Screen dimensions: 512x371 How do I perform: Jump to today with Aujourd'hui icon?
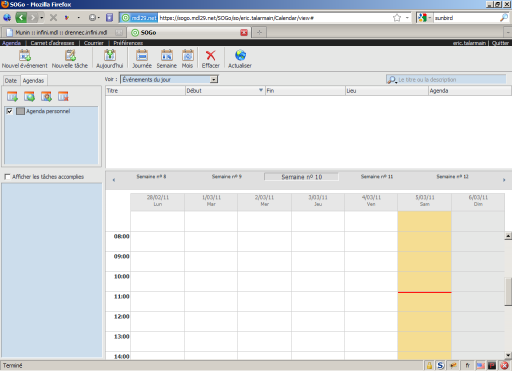109,59
